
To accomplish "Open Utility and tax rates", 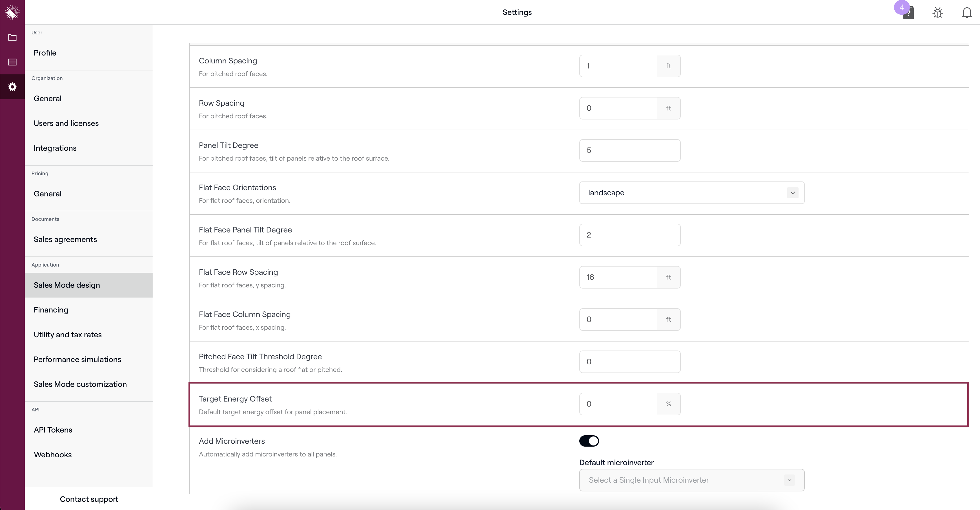I will [x=89, y=335].
